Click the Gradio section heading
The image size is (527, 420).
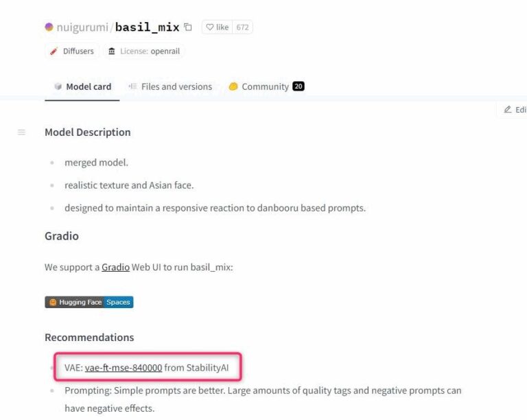[x=62, y=235]
